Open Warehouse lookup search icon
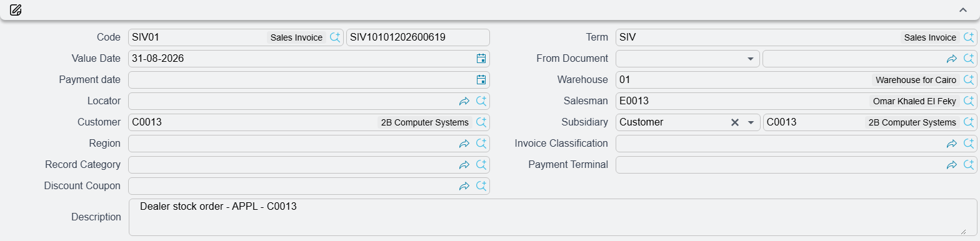The height and width of the screenshot is (241, 980). pos(969,80)
